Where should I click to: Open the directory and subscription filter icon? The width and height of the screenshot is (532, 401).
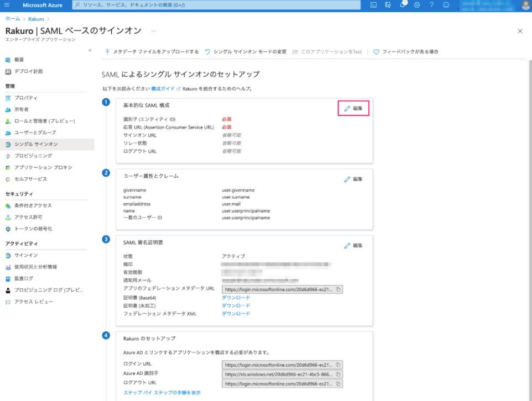(x=388, y=5)
